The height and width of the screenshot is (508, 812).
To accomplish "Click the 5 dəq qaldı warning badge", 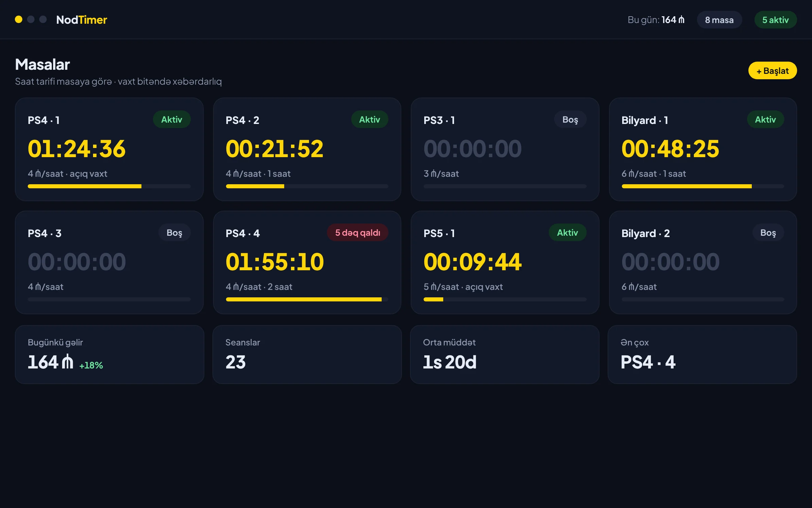I will click(358, 233).
